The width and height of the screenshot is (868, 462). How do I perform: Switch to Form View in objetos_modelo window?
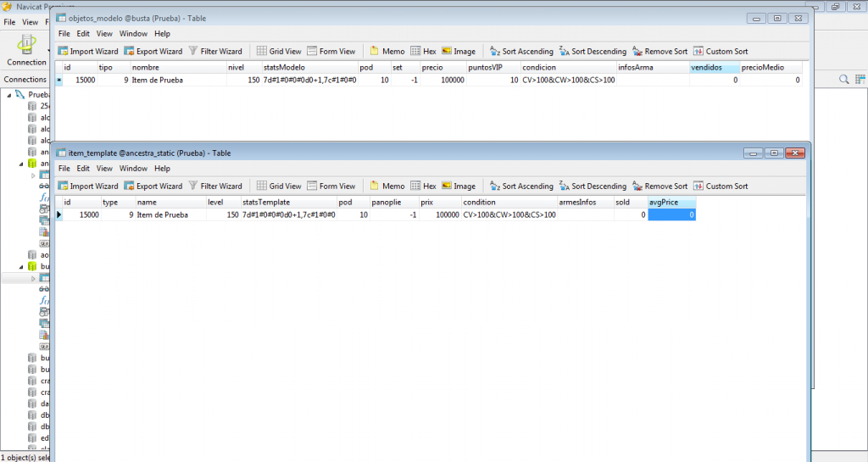[331, 51]
